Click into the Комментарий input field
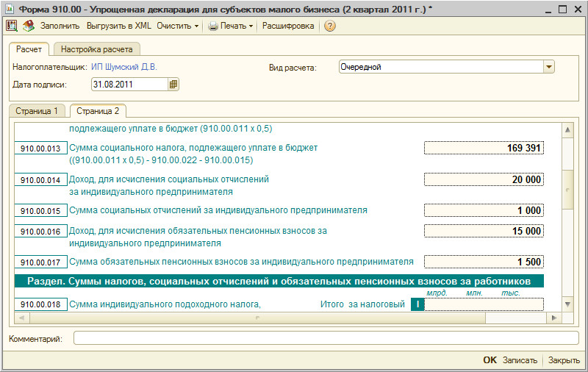This screenshot has width=588, height=372. 326,338
